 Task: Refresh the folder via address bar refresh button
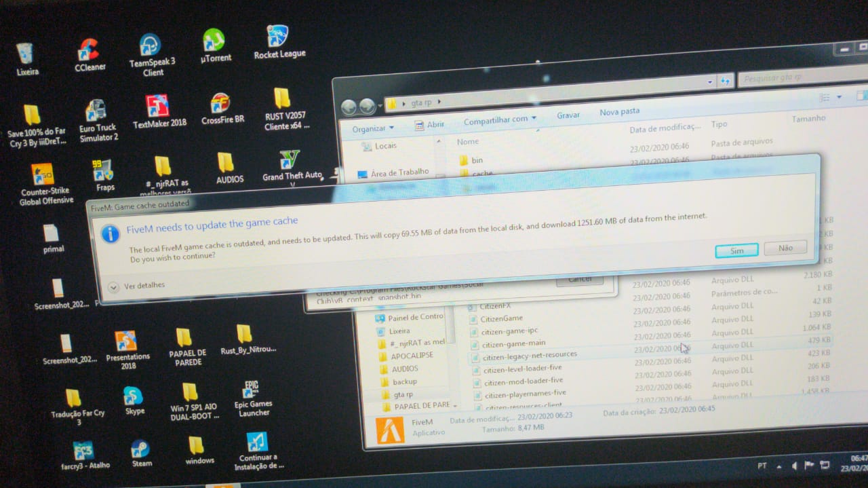point(726,81)
